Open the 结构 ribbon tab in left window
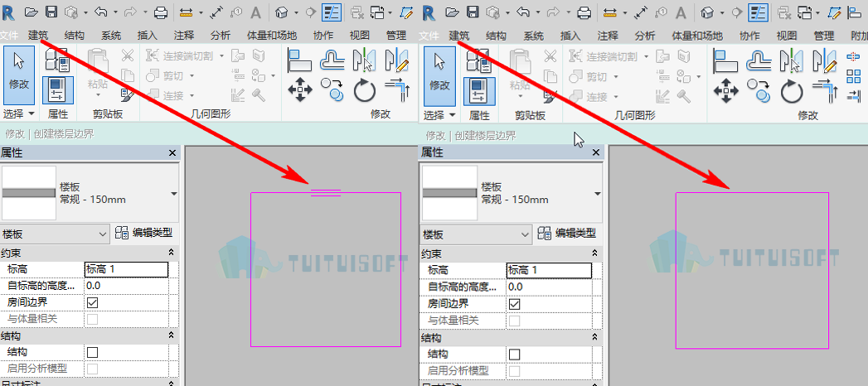868x386 pixels. 74,36
